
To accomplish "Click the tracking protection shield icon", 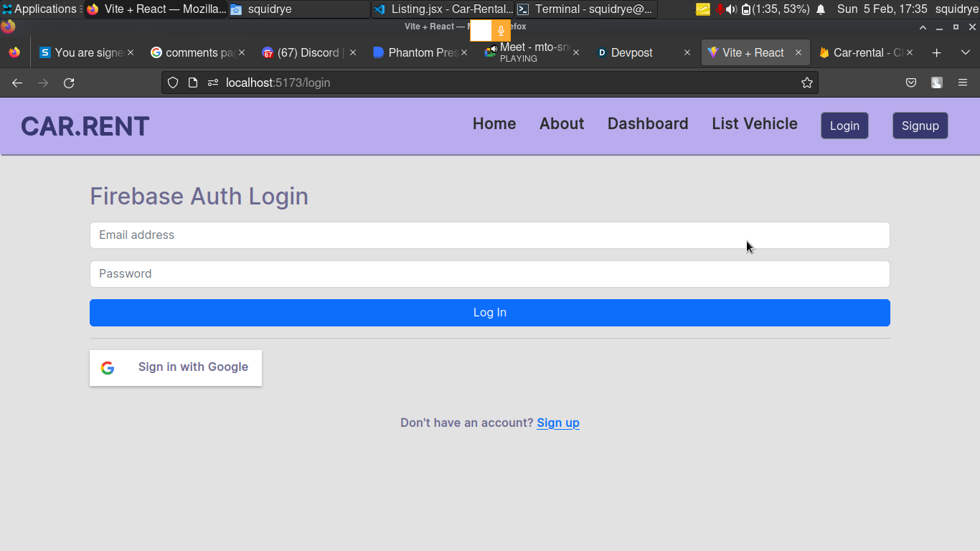I will 172,83.
